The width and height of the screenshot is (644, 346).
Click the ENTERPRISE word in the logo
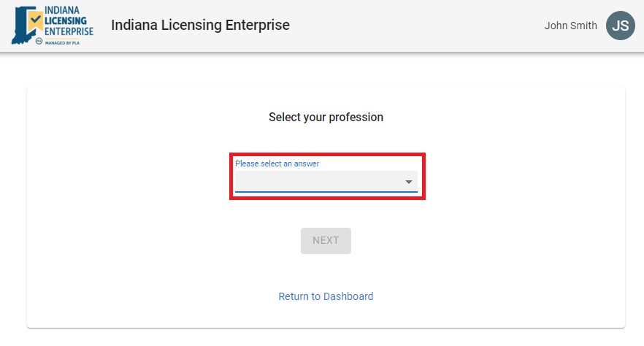pos(69,31)
